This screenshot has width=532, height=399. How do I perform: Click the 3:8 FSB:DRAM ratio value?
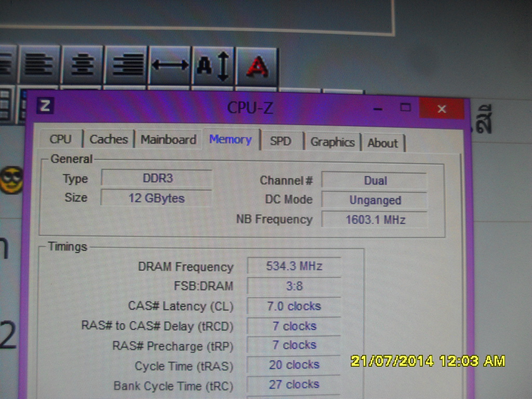point(294,286)
